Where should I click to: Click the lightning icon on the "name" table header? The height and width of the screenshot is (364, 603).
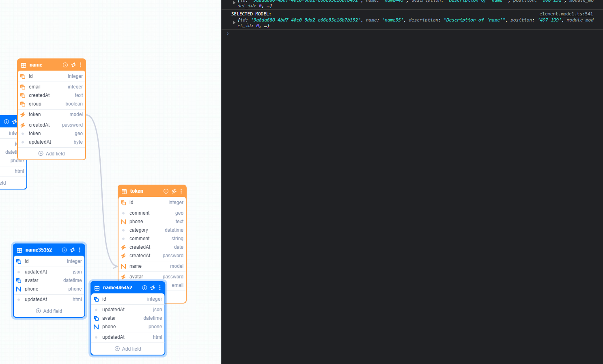(x=73, y=65)
